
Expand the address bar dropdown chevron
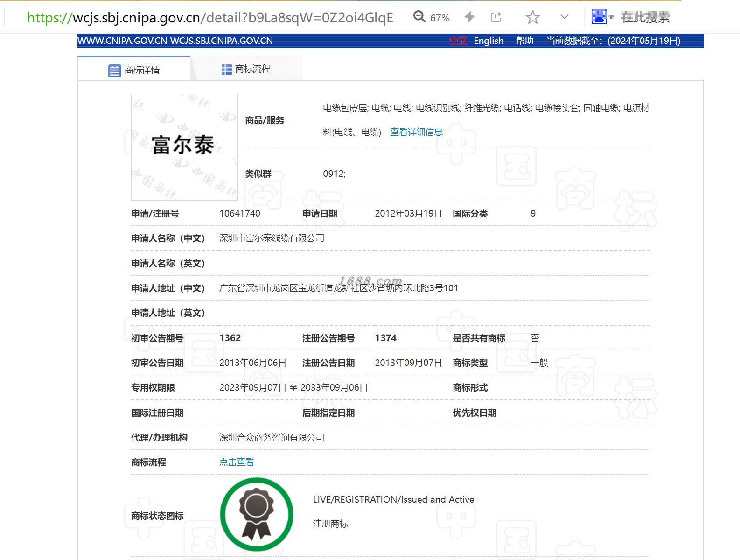click(x=564, y=17)
